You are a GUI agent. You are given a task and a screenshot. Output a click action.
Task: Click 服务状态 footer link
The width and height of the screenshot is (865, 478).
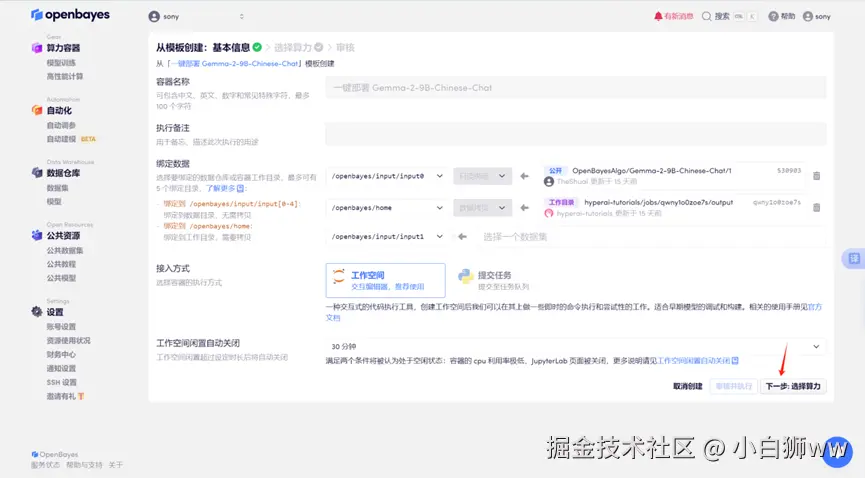pyautogui.click(x=45, y=465)
